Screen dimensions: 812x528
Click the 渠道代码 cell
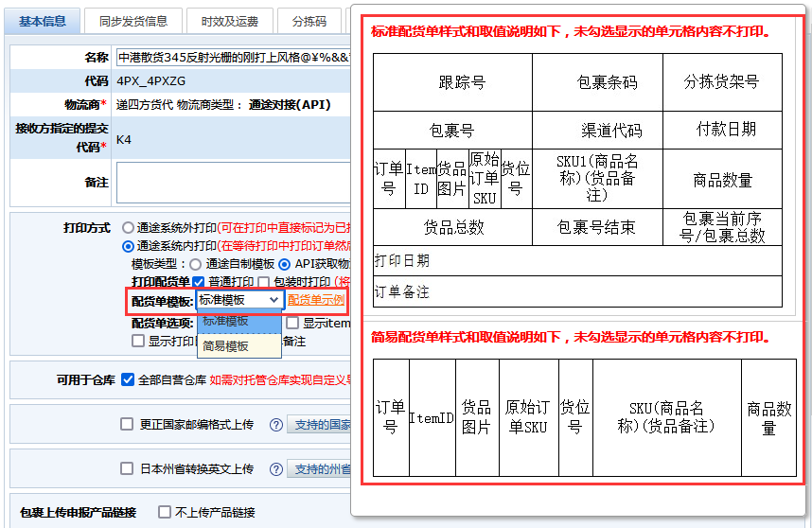[x=597, y=130]
